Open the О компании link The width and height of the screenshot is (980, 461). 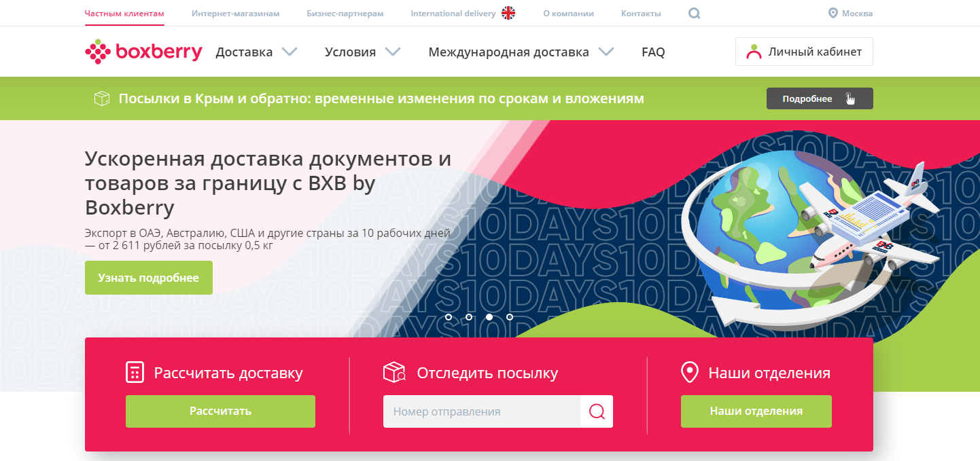click(568, 13)
